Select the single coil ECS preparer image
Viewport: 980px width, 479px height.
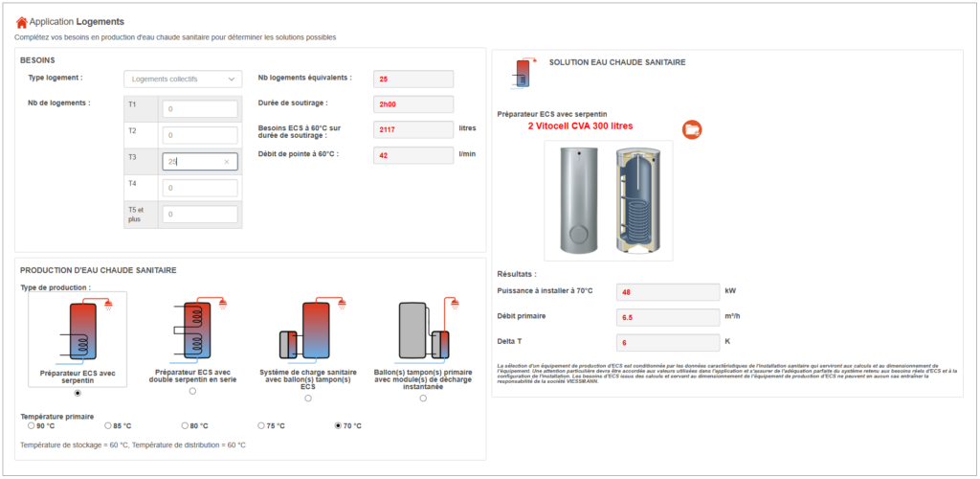click(78, 331)
